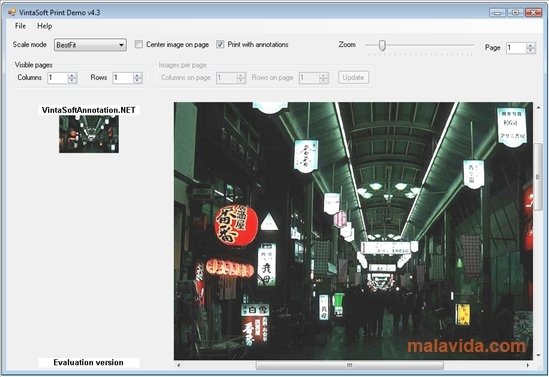Increase Visible pages Columns value
The image size is (549, 377).
[72, 75]
